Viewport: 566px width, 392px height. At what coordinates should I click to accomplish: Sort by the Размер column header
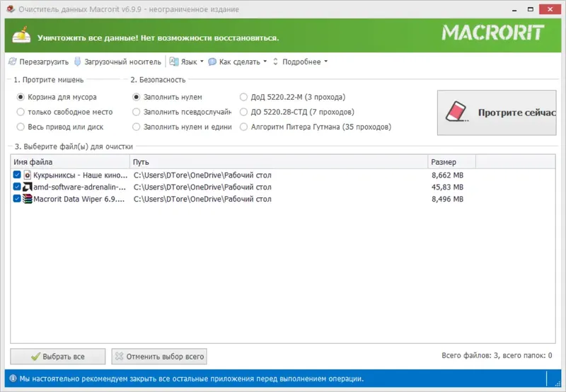pos(451,162)
